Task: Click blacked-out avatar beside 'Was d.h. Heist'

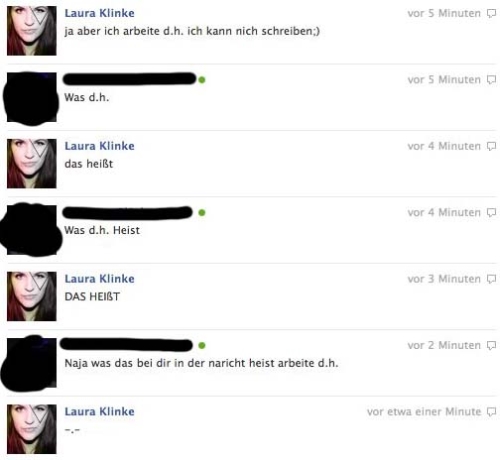Action: pyautogui.click(x=31, y=230)
